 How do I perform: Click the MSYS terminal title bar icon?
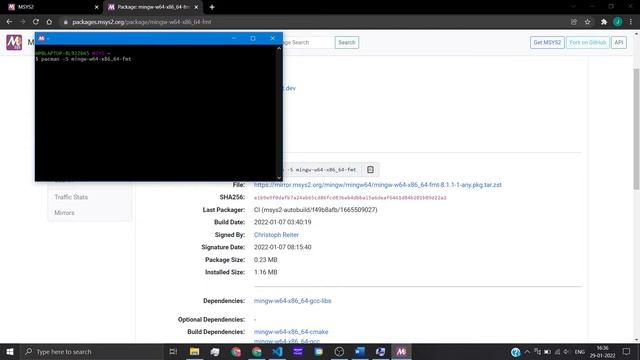41,38
